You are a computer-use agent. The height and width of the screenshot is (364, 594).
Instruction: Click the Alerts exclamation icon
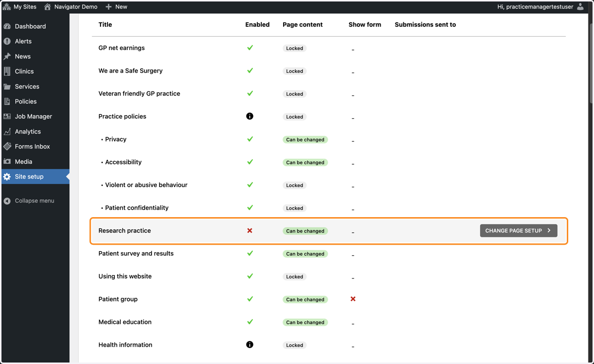pos(7,41)
